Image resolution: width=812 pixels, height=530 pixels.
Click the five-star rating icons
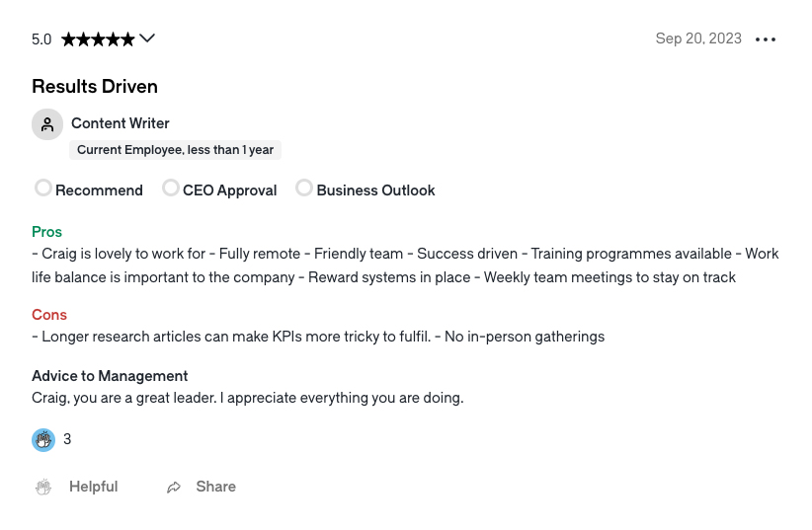tap(98, 39)
